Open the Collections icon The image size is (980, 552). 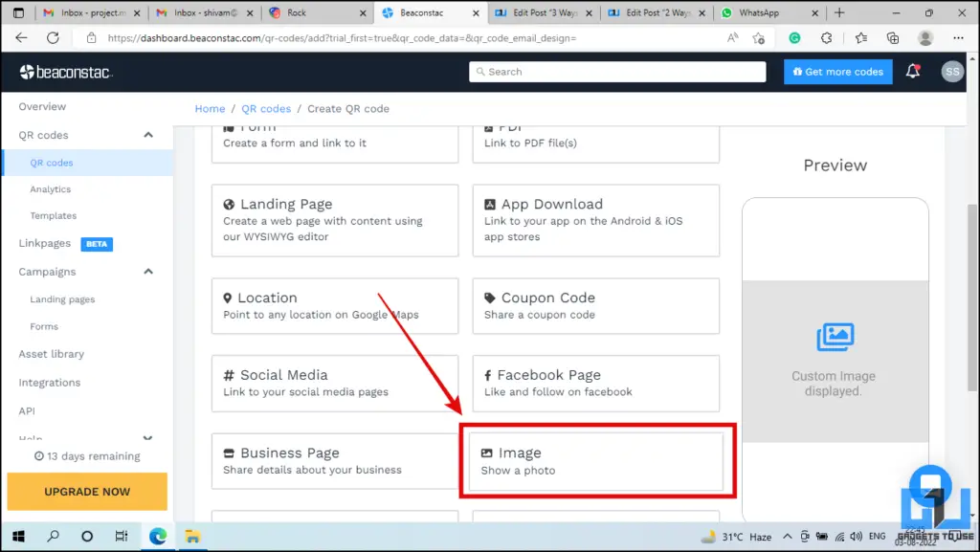coord(893,38)
